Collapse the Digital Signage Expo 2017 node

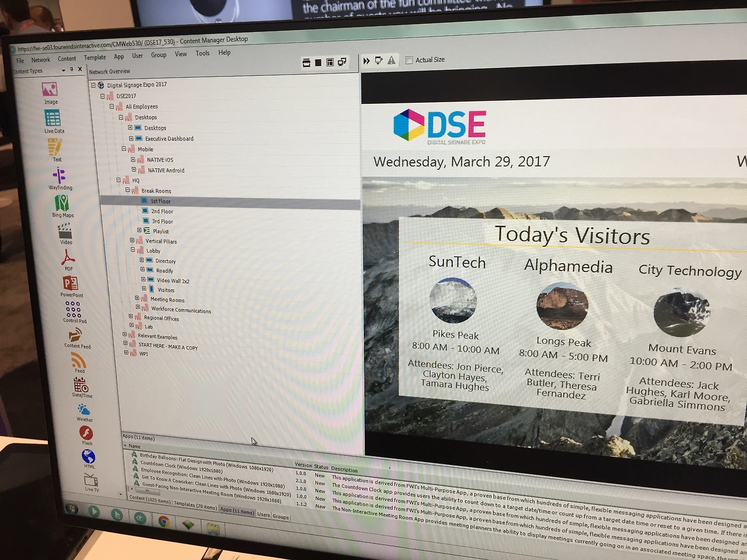(x=93, y=85)
